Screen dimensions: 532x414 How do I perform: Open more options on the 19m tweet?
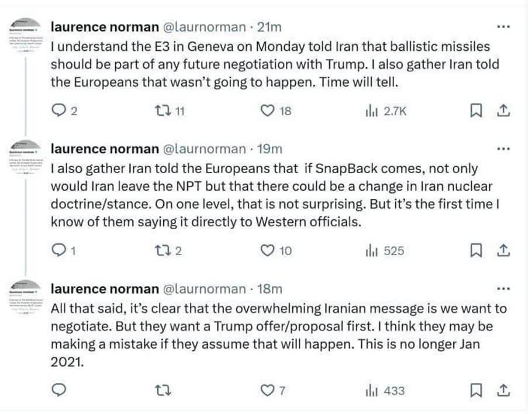(x=503, y=149)
